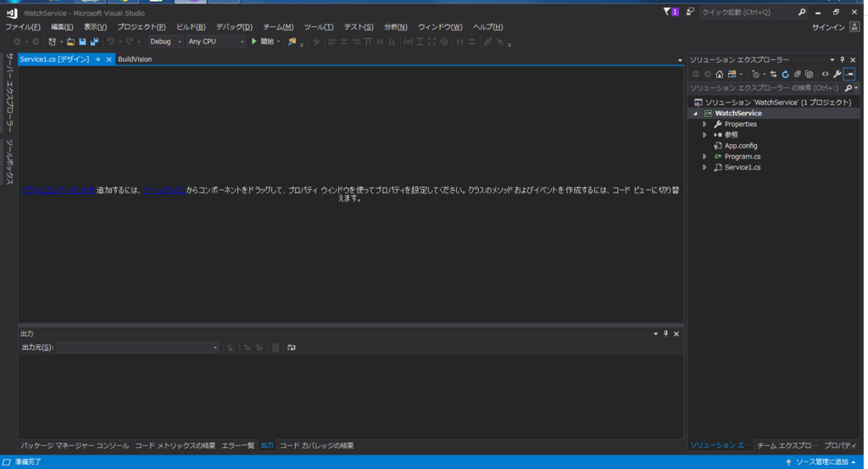
Task: Switch to the エラー一覧 tab
Action: (x=238, y=446)
